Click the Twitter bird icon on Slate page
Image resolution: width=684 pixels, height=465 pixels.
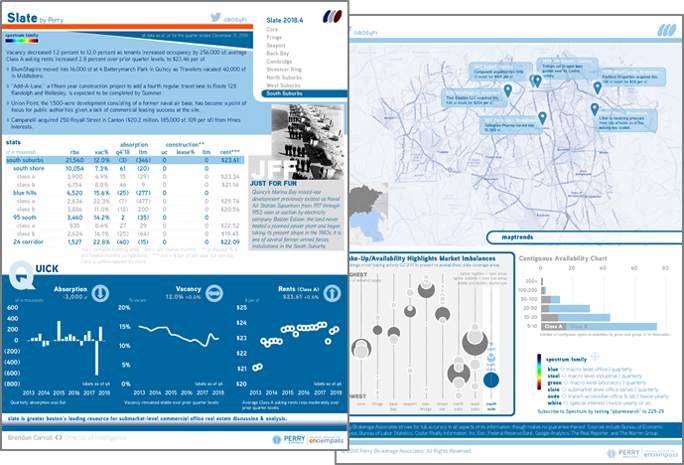click(x=215, y=17)
